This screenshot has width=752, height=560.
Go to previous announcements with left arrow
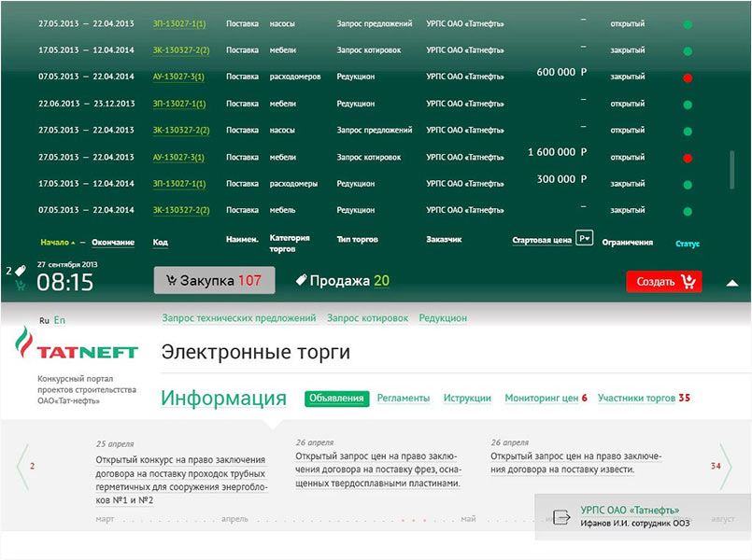[x=22, y=466]
